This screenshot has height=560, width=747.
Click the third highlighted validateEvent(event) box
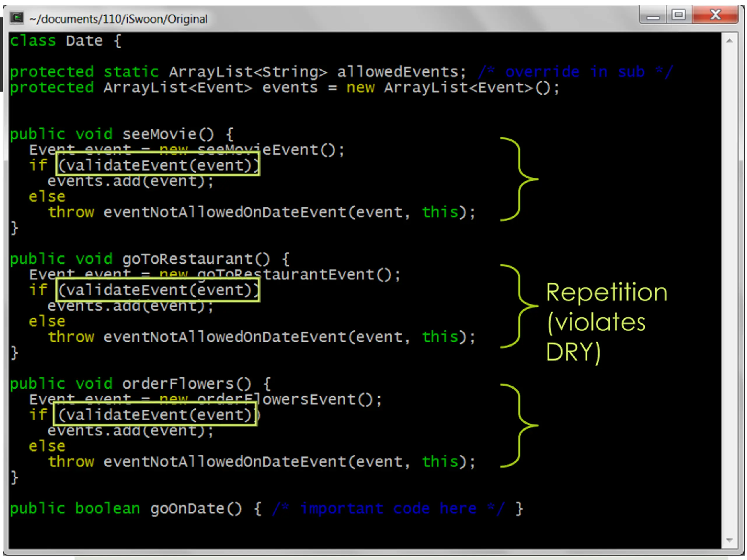pyautogui.click(x=155, y=414)
